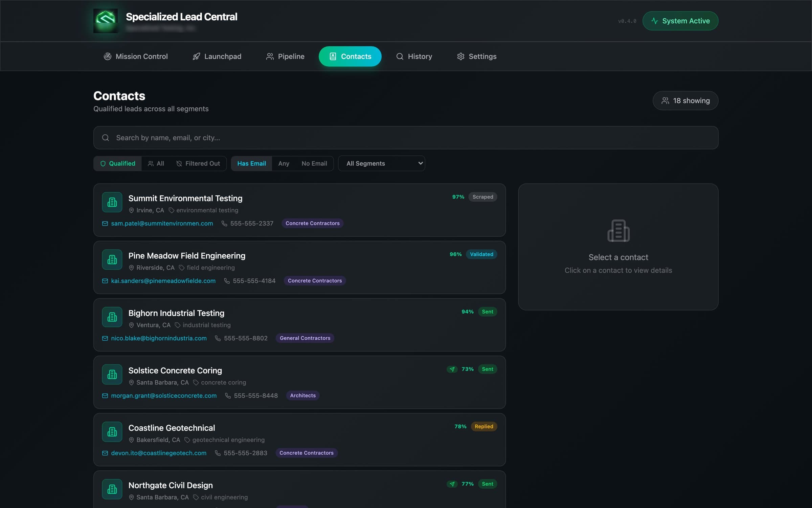Click the location pin icon beside Irvine, CA

click(131, 210)
